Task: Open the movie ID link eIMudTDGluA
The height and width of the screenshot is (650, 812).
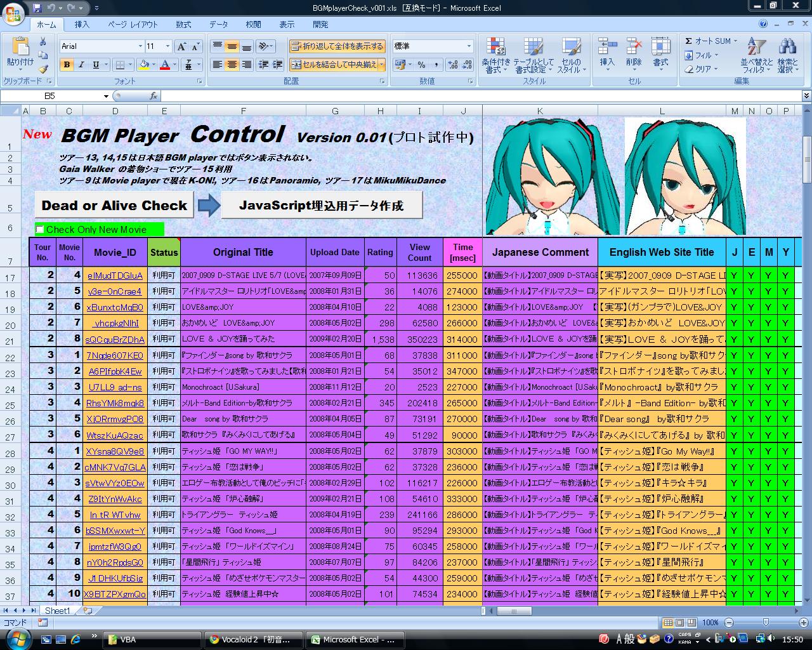Action: [115, 275]
